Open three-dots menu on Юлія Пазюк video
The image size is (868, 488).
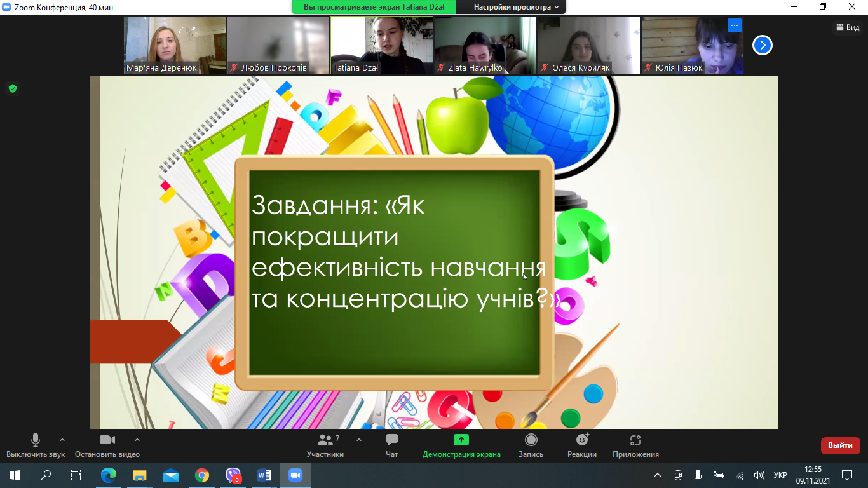coord(735,25)
